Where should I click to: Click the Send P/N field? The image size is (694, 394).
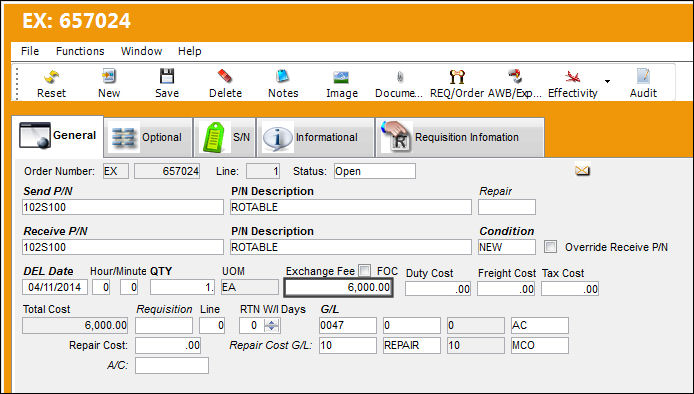(x=123, y=207)
